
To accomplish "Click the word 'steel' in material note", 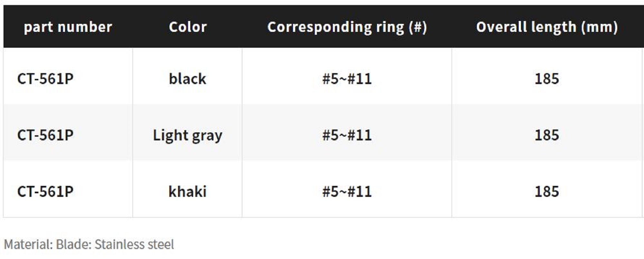I will [161, 245].
